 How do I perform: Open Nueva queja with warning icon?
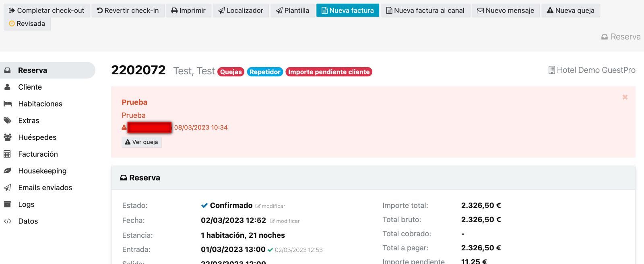[x=570, y=10]
